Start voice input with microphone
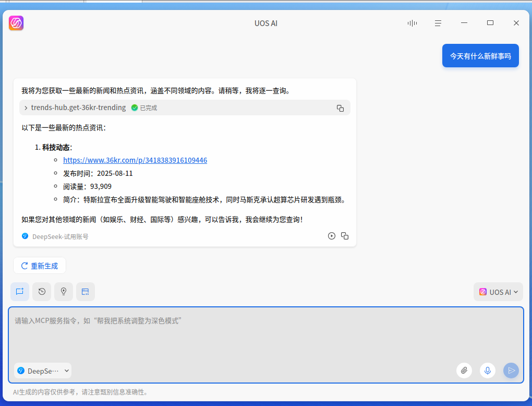Screen dimensions: 532x406 (488, 371)
